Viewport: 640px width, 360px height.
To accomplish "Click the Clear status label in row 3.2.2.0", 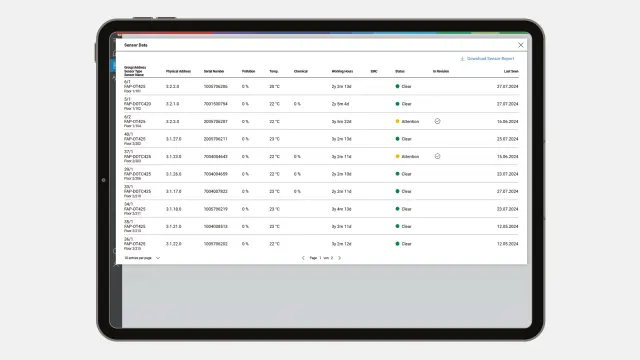I will point(407,87).
